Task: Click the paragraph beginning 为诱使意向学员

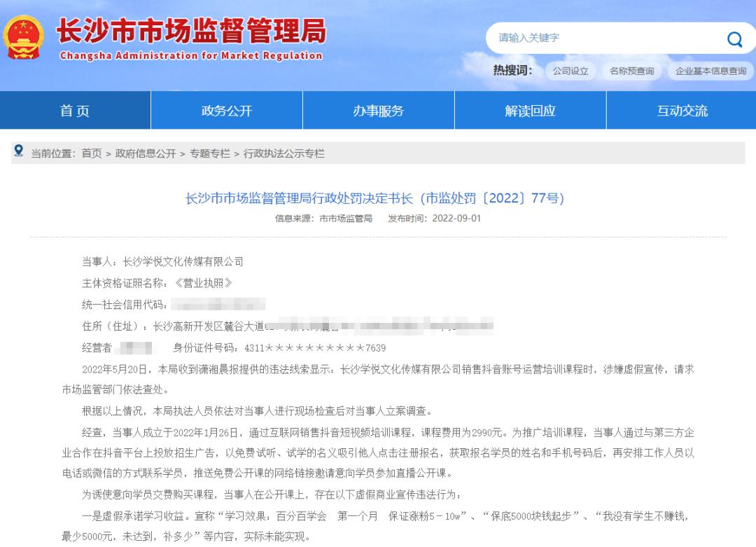Action: (x=273, y=494)
